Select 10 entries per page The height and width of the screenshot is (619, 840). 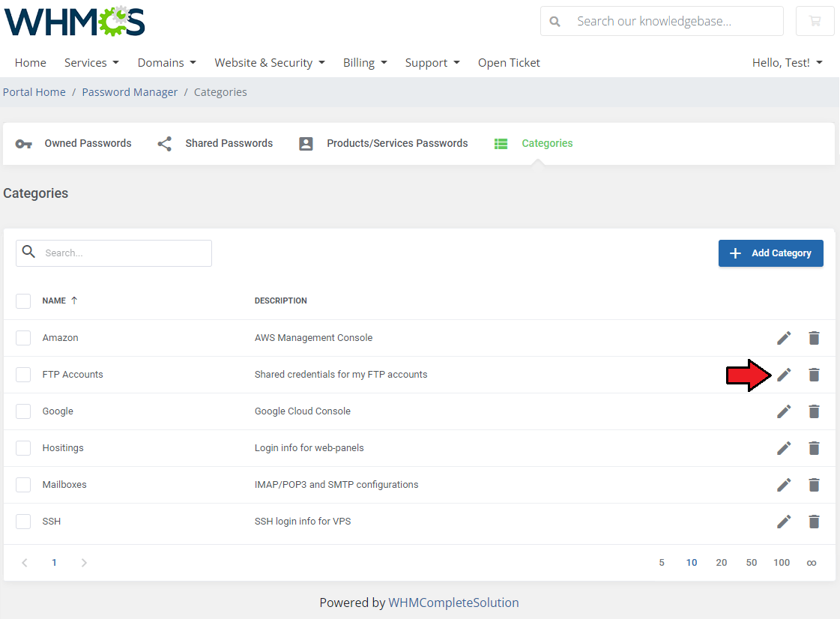692,563
